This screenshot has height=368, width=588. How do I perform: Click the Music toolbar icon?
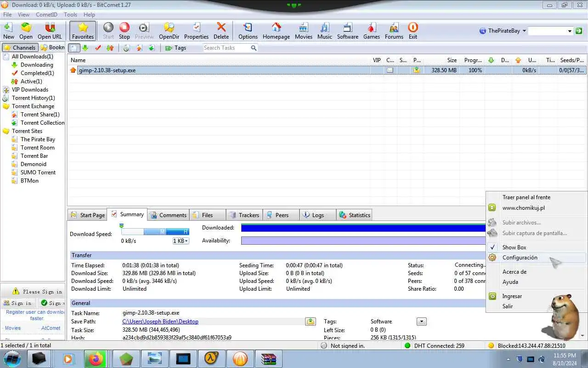324,31
